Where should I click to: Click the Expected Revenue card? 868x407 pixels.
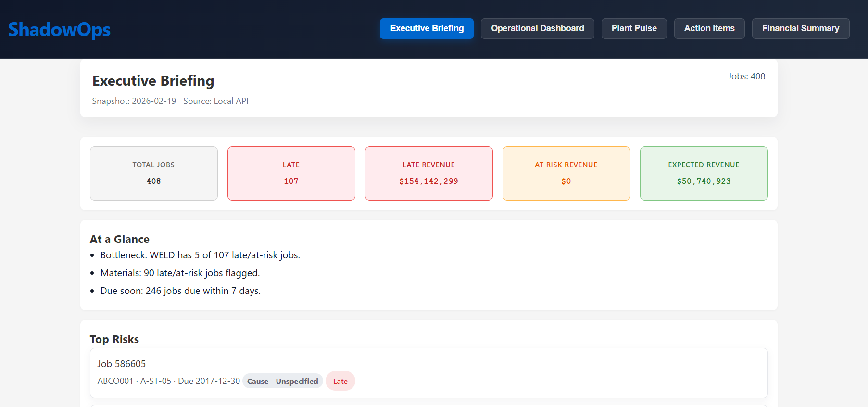704,173
